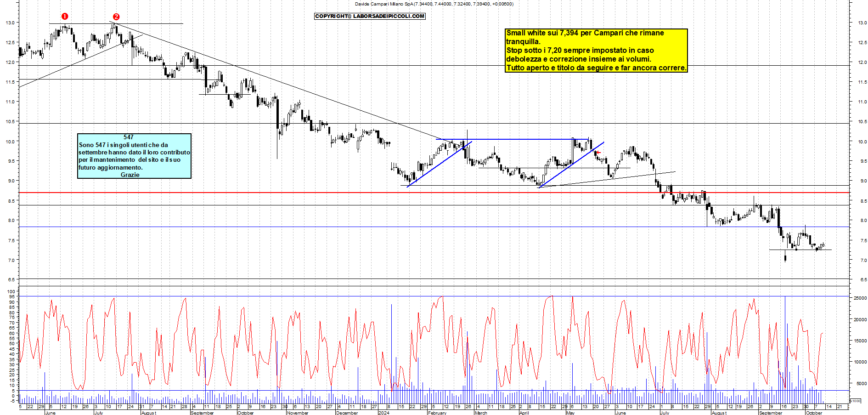Click the March month label
This screenshot has width=868, height=415.
pos(481,413)
